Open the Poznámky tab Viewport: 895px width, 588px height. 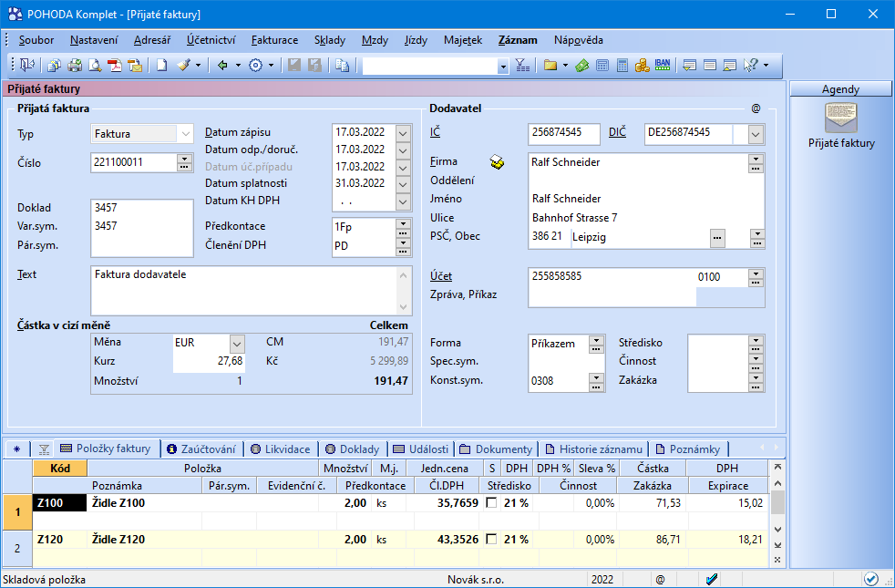[688, 449]
